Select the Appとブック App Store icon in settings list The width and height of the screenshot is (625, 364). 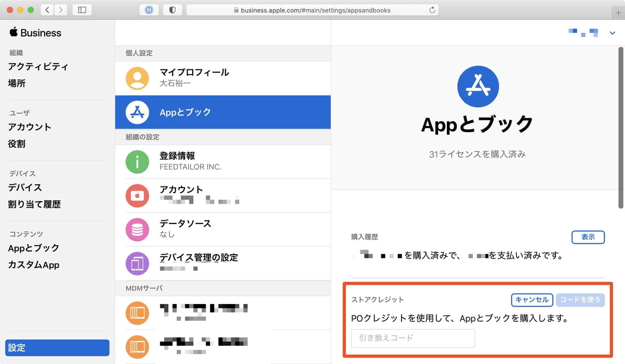click(137, 112)
